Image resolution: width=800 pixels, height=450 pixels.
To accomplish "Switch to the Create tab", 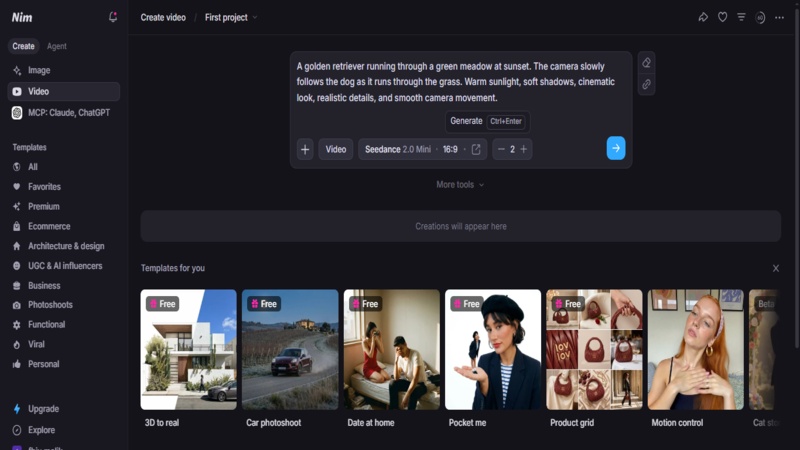I will [23, 46].
